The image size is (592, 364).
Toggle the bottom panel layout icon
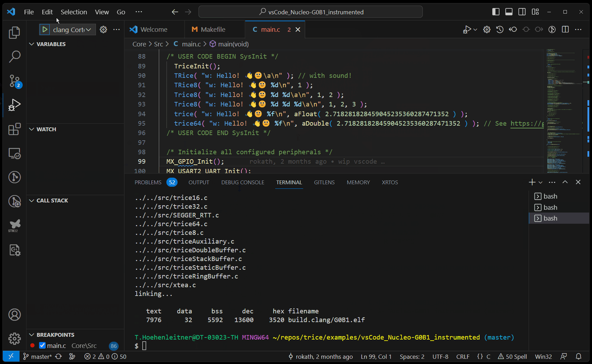click(509, 12)
